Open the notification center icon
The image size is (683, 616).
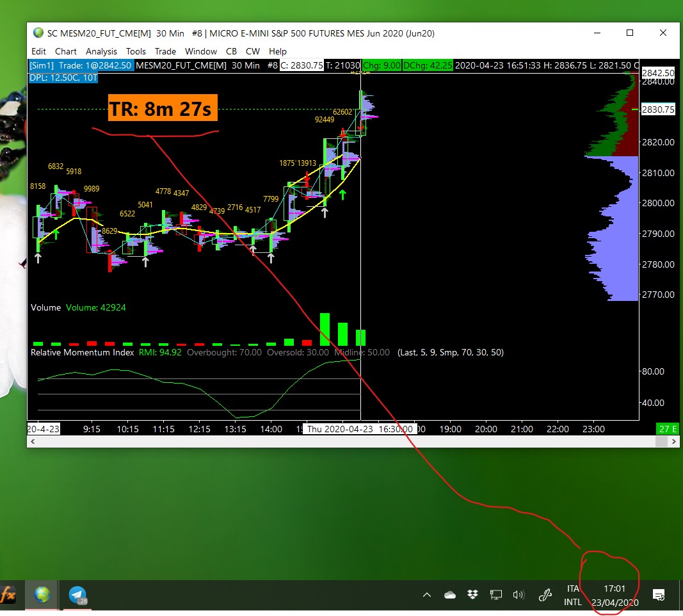pyautogui.click(x=659, y=595)
